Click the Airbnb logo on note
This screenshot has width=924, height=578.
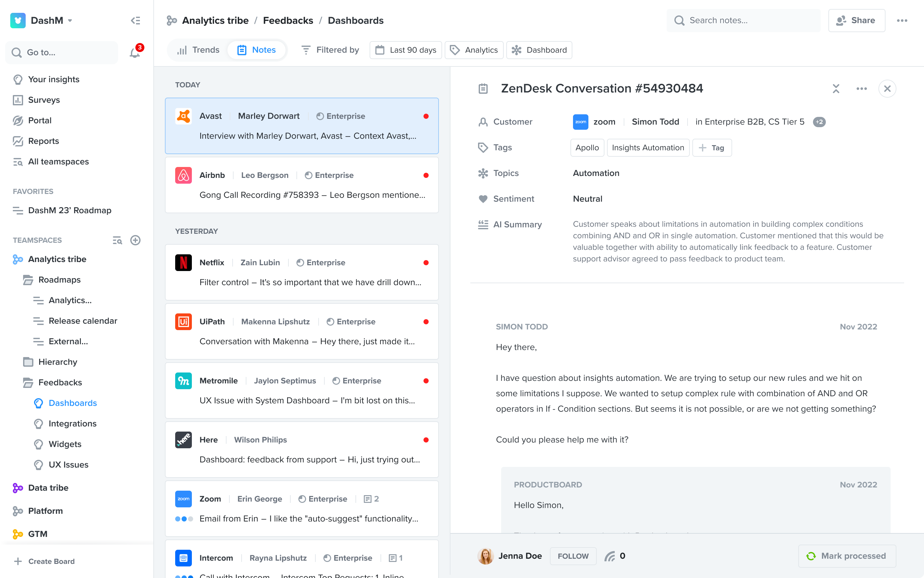[x=183, y=175]
